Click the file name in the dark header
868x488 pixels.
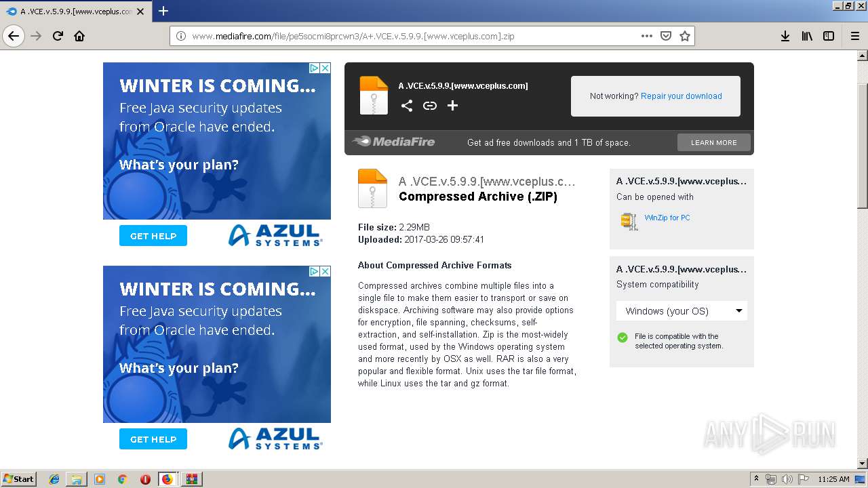click(463, 86)
